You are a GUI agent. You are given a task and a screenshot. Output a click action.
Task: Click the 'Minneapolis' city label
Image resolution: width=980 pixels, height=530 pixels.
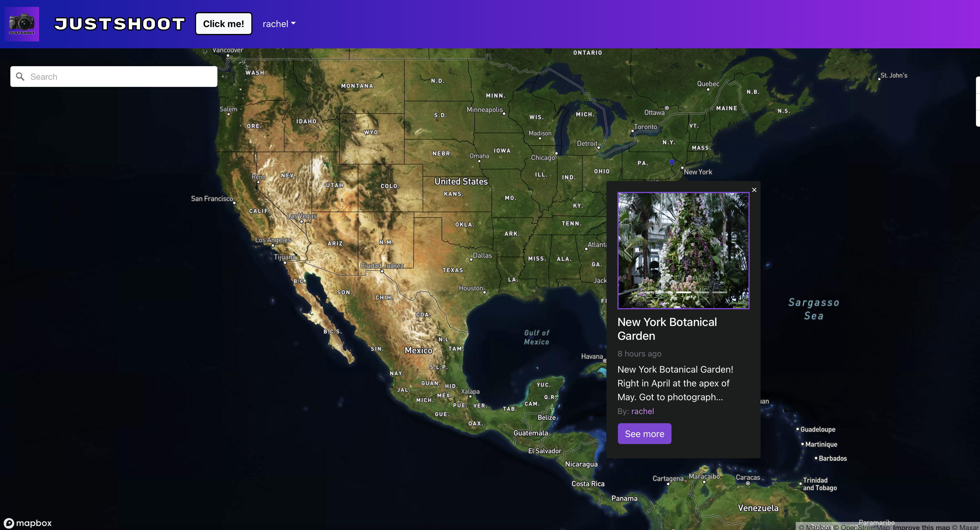click(485, 109)
